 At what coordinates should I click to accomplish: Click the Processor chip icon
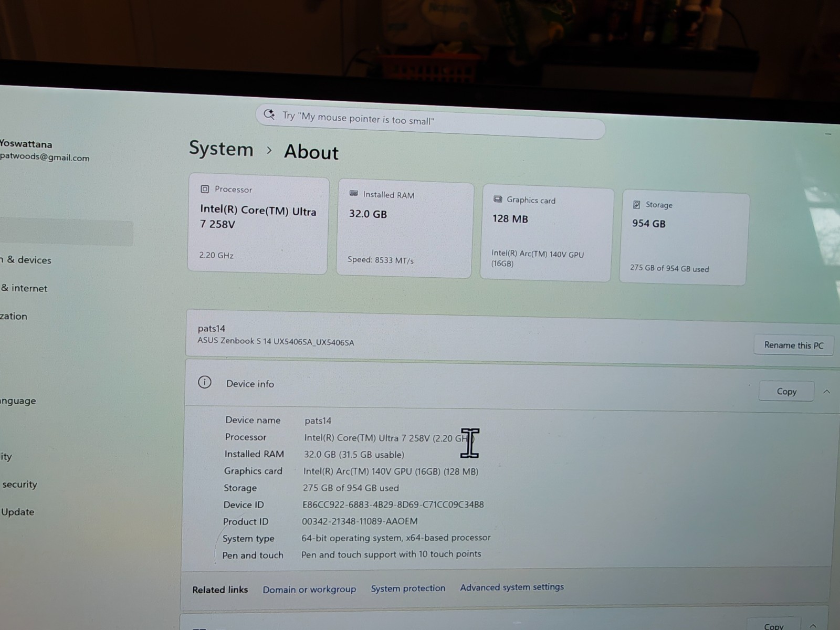(205, 189)
